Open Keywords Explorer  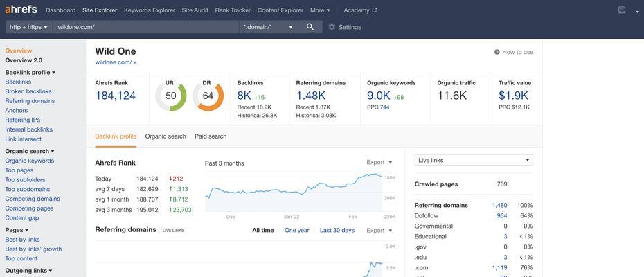[x=150, y=10]
